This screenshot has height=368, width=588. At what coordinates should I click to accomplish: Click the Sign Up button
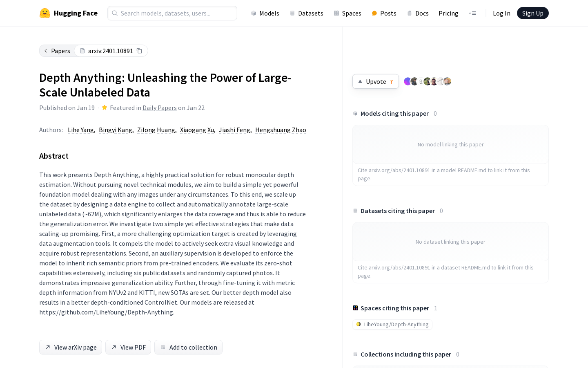point(532,13)
